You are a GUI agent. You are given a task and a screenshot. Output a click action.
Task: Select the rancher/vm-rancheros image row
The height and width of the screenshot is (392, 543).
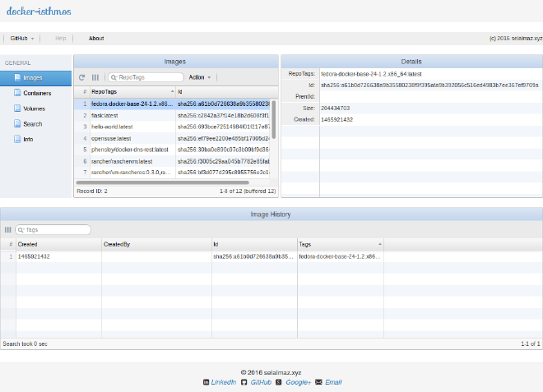tap(172, 173)
